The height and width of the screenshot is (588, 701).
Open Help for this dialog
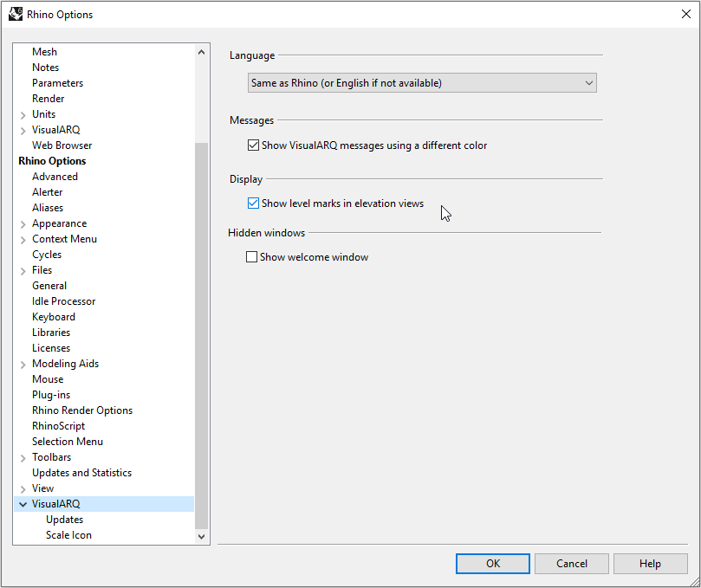click(x=650, y=564)
